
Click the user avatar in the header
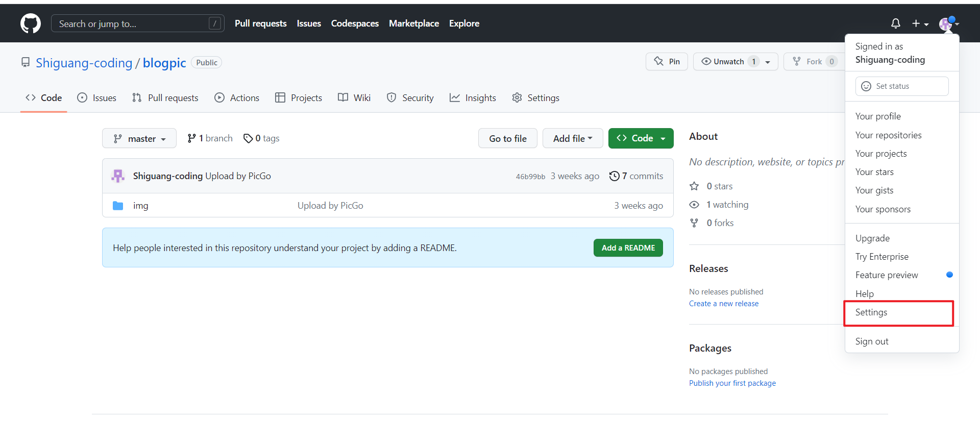(x=946, y=23)
